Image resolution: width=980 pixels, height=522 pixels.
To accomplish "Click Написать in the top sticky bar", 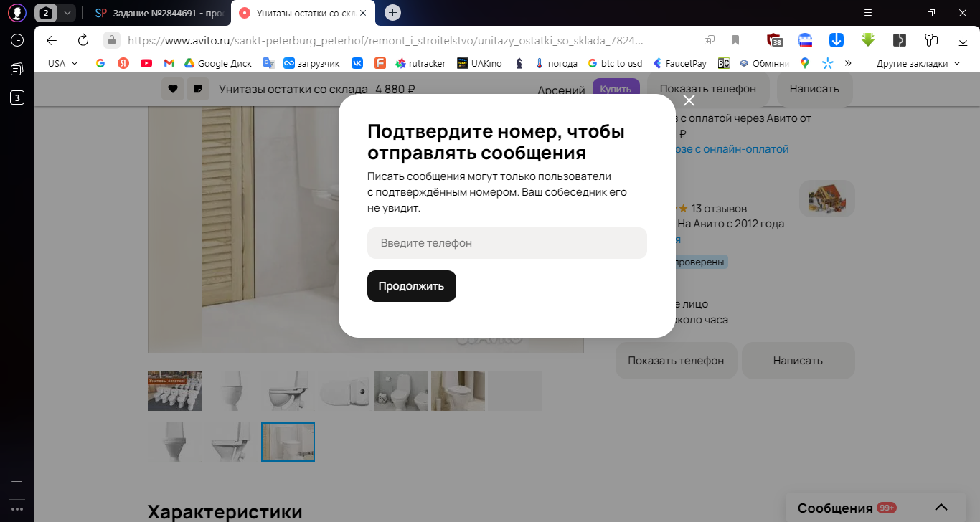I will 814,90.
